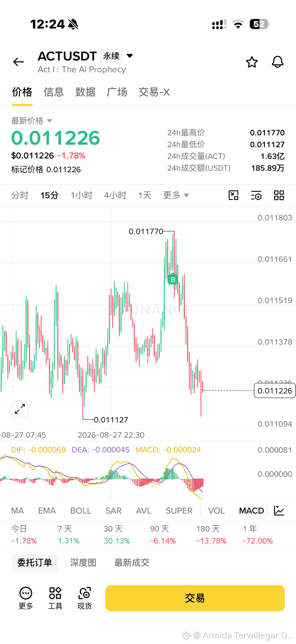Add ACTUSDT to favorites with star icon
Screen dimensions: 296x644
click(252, 62)
